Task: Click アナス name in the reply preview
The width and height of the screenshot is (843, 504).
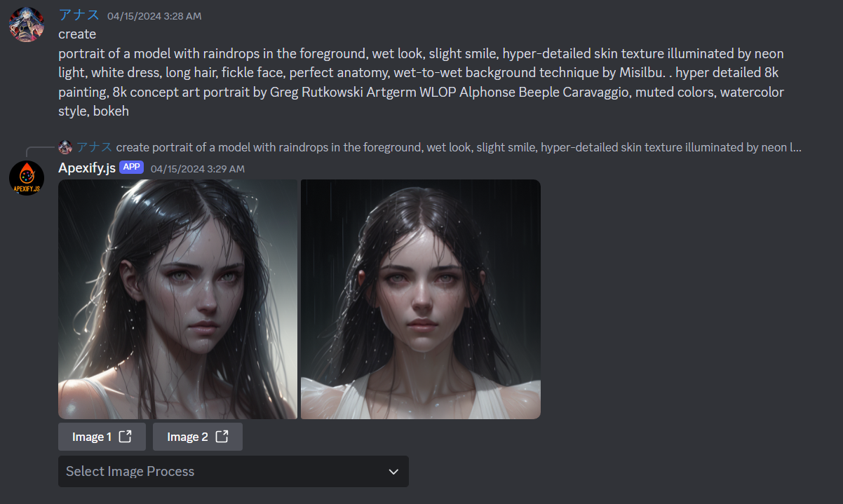Action: pyautogui.click(x=95, y=147)
